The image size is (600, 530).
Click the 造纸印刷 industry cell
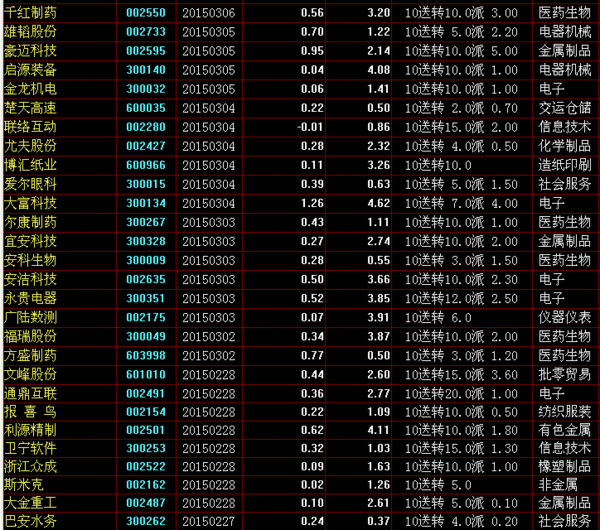(564, 165)
